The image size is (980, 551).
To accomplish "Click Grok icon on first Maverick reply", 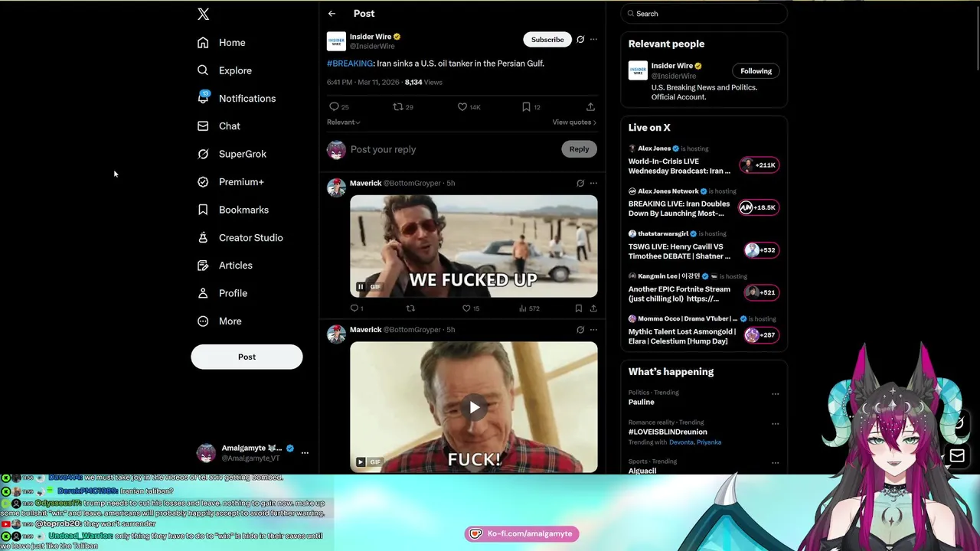I will [580, 184].
